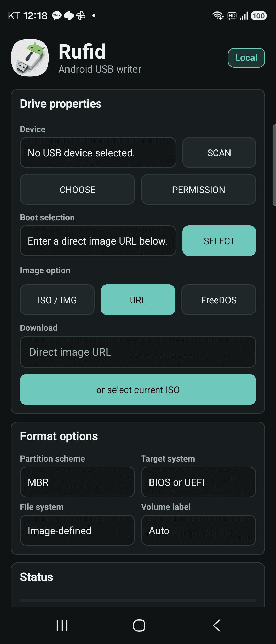Tap the Android home button

(x=139, y=626)
